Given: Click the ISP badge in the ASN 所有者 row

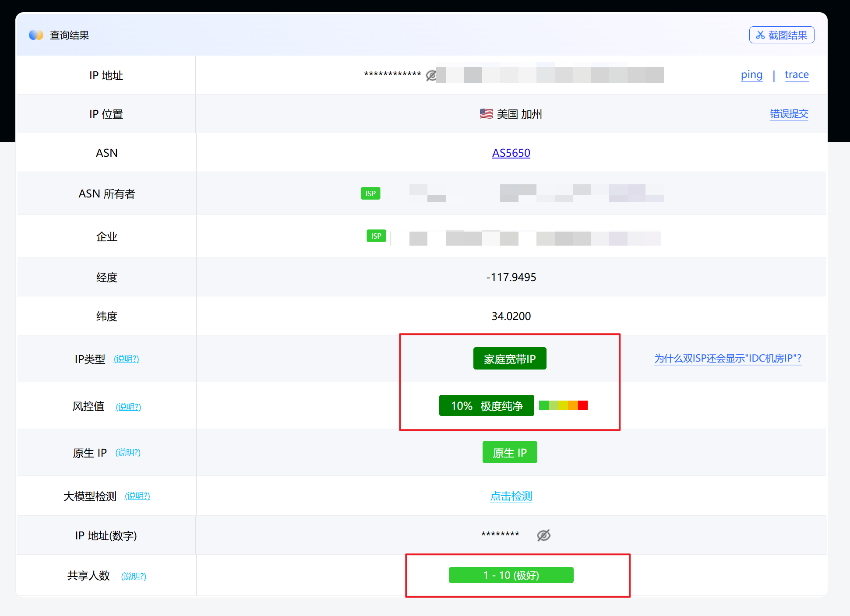Looking at the screenshot, I should point(370,194).
